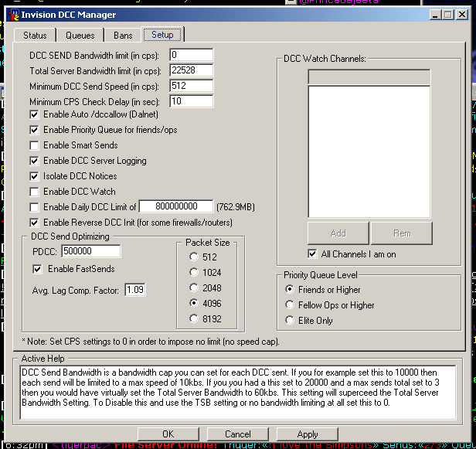476x449 pixels.
Task: Pick Fellow Ops or Higher priority level
Action: tap(291, 304)
